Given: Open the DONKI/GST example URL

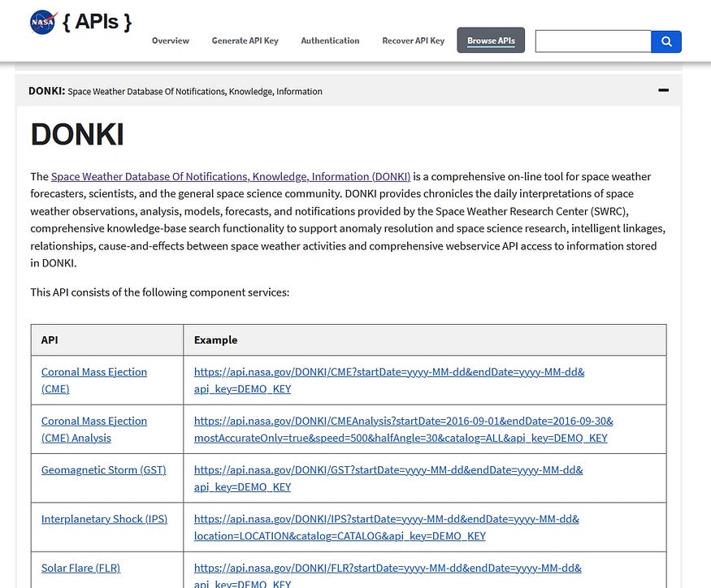Looking at the screenshot, I should point(388,478).
